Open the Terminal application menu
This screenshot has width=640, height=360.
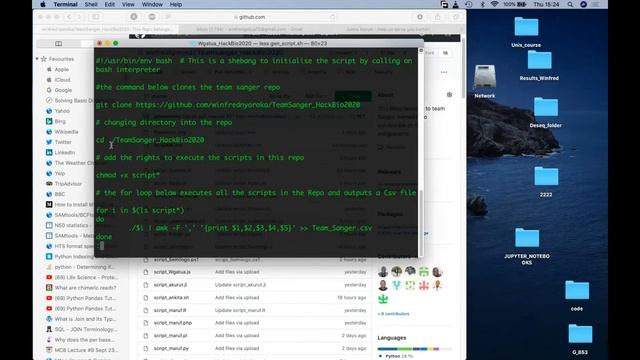pyautogui.click(x=65, y=4)
